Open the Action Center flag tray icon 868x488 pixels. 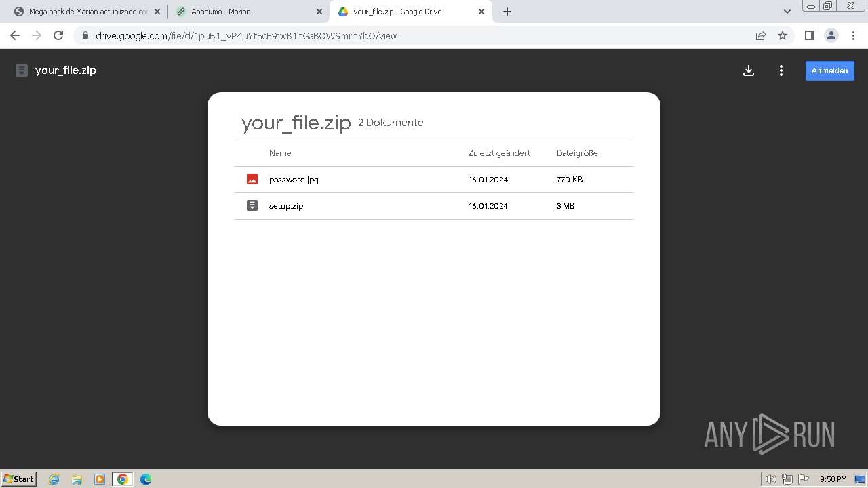coord(804,479)
